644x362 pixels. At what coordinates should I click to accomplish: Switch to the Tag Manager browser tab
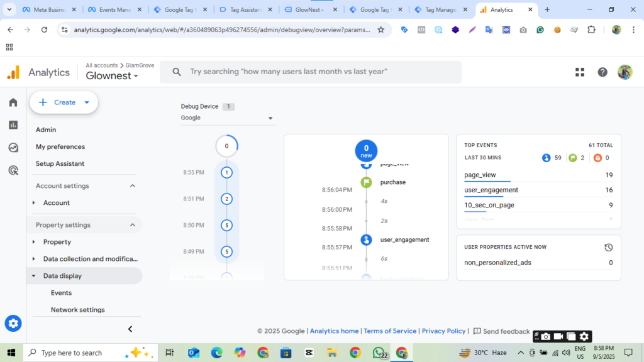pos(441,9)
